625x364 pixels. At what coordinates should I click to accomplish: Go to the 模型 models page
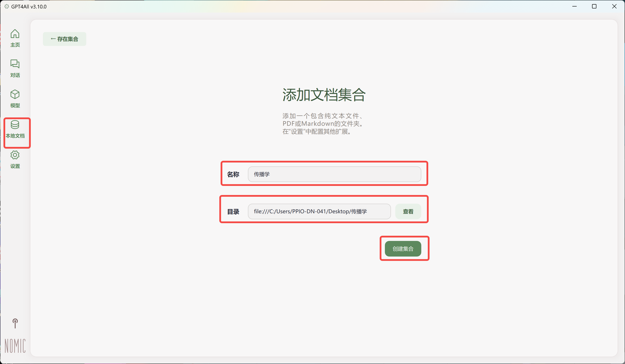(15, 98)
